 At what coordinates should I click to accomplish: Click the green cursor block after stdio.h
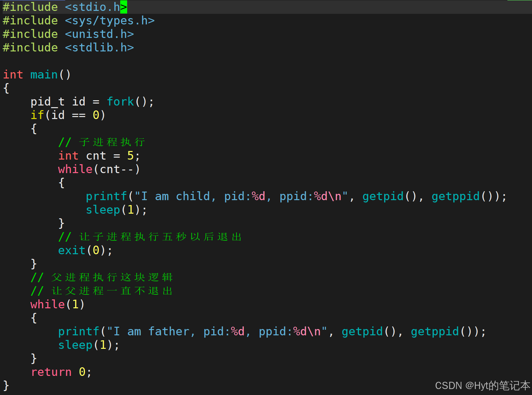(x=124, y=7)
